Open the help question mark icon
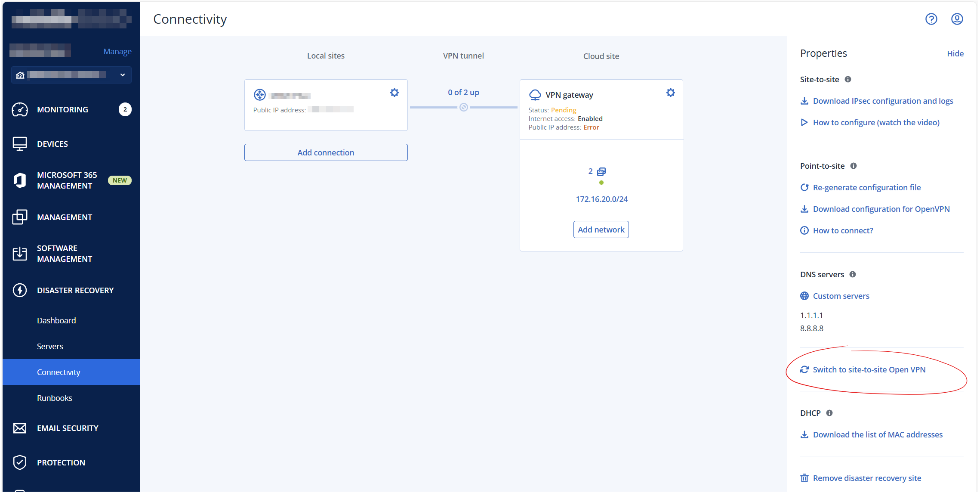 [x=931, y=19]
